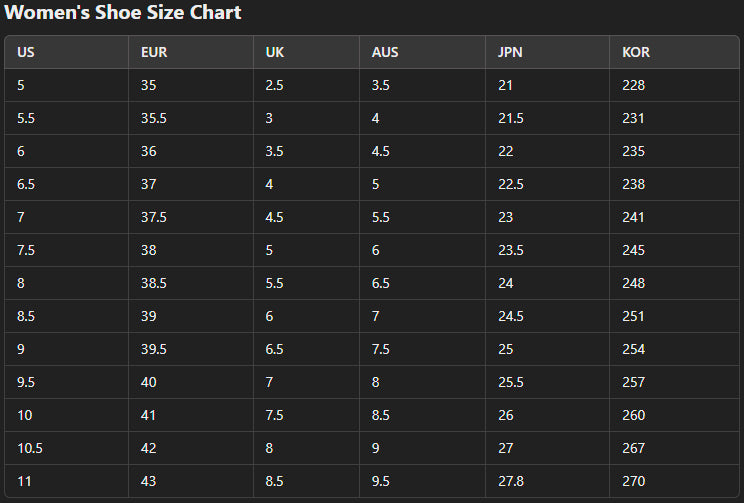Viewport: 744px width, 503px height.
Task: Select the JPN column header
Action: (x=510, y=52)
